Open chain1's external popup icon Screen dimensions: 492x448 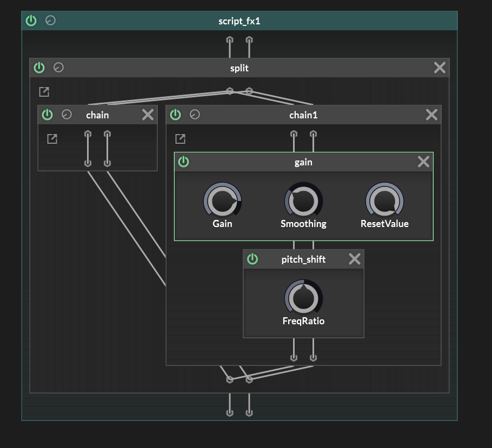[x=180, y=139]
